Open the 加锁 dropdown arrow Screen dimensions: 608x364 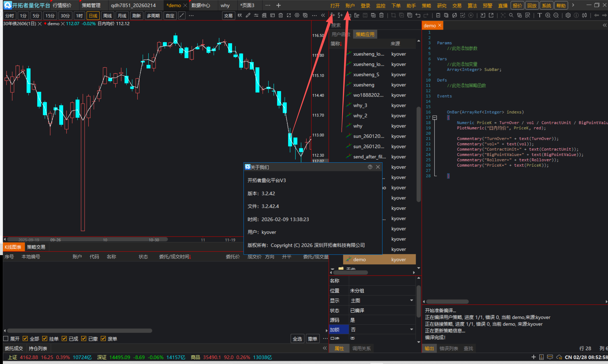pos(411,330)
